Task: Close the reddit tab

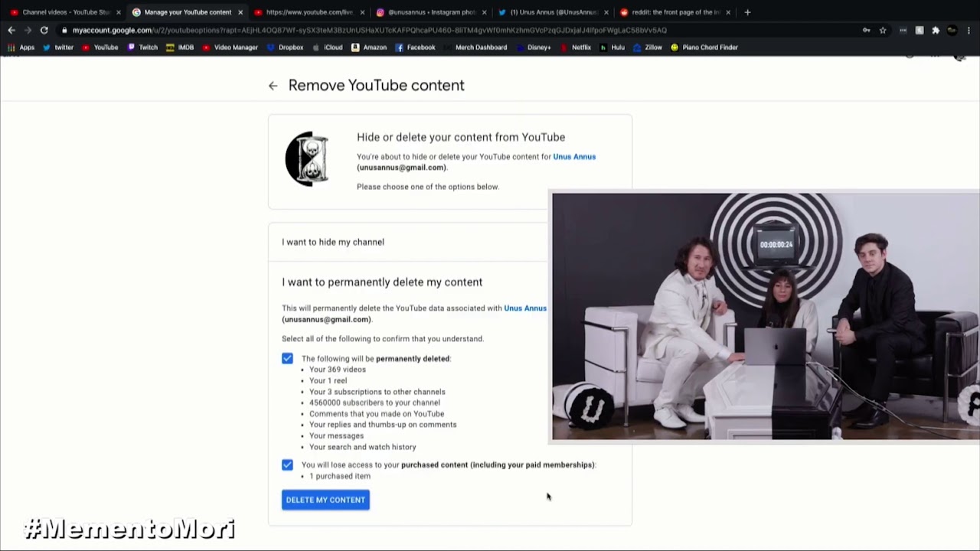Action: click(728, 12)
